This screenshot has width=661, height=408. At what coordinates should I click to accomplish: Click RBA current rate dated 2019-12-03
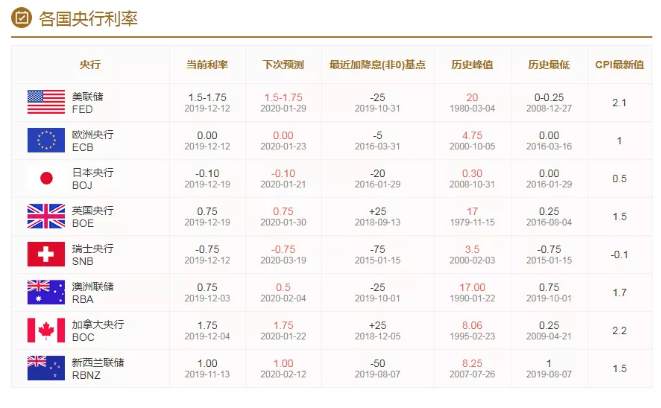[207, 292]
